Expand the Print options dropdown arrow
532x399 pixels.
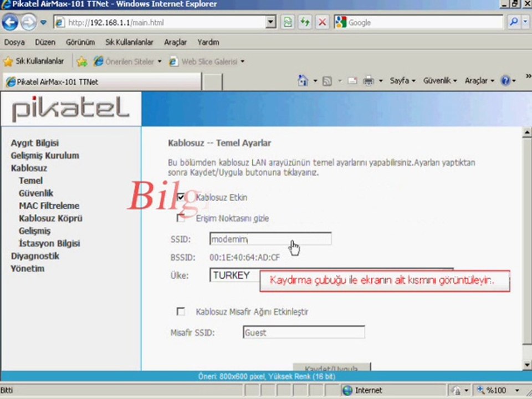[381, 81]
